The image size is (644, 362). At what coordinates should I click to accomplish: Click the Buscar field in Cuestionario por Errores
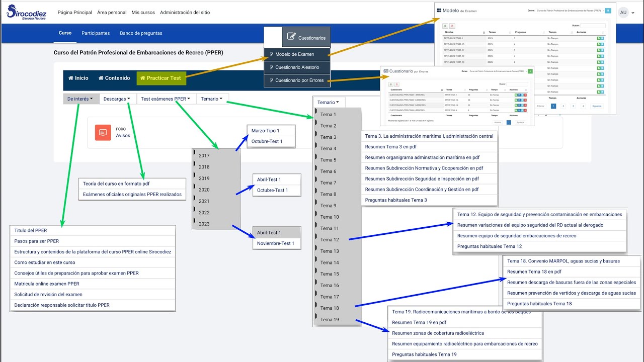pyautogui.click(x=517, y=84)
